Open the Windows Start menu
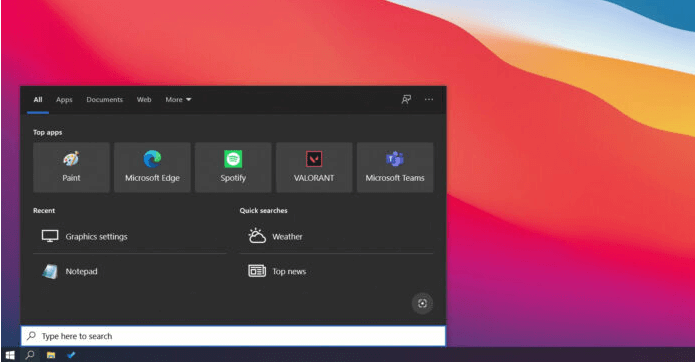The height and width of the screenshot is (362, 695). pyautogui.click(x=10, y=355)
